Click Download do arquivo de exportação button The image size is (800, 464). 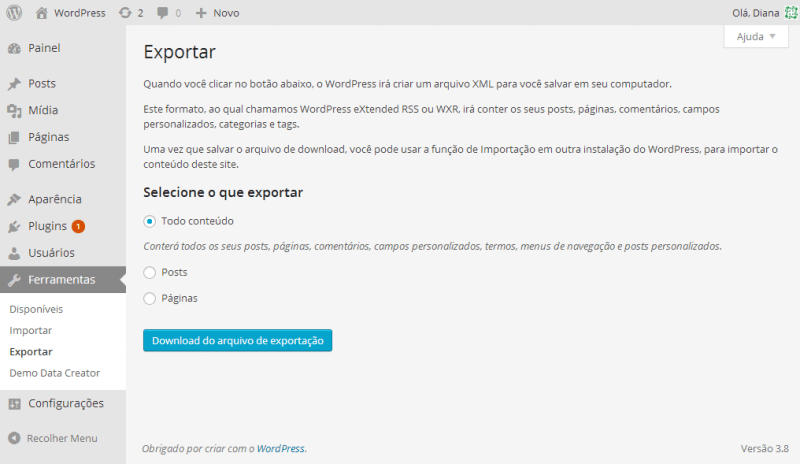(237, 340)
